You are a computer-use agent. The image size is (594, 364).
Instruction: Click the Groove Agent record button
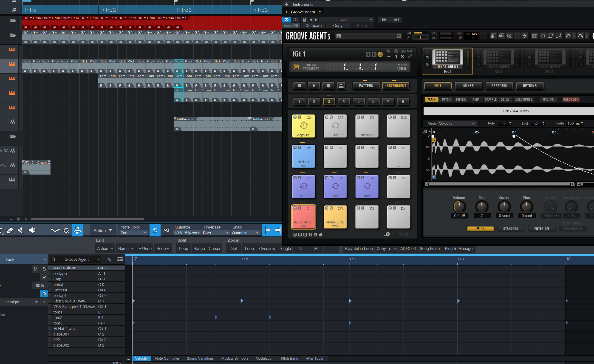point(328,86)
